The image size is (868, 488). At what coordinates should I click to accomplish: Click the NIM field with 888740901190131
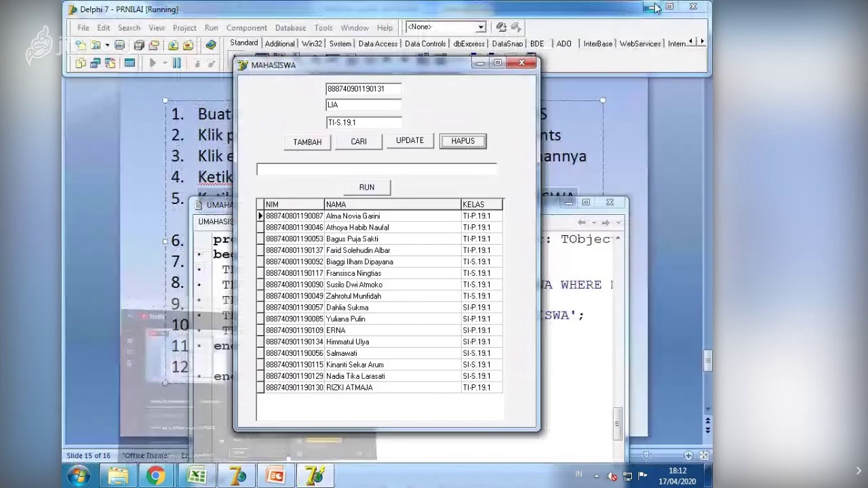[x=363, y=89]
